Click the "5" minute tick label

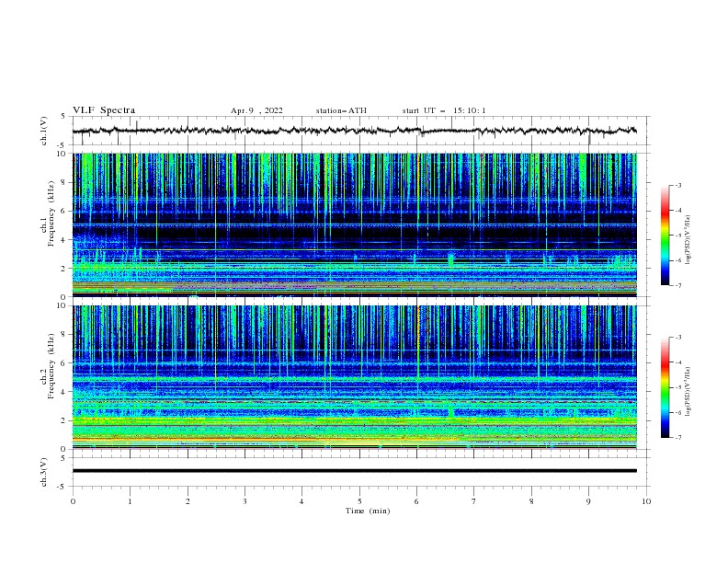(359, 501)
